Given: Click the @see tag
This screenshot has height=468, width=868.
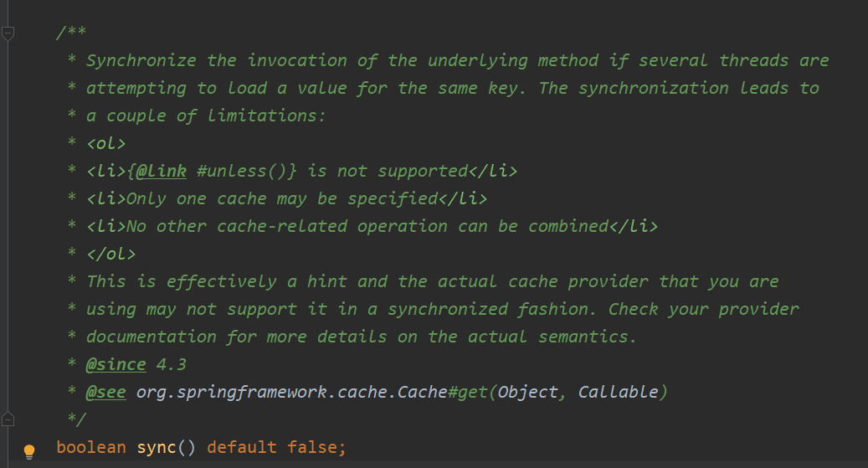Looking at the screenshot, I should (x=105, y=392).
